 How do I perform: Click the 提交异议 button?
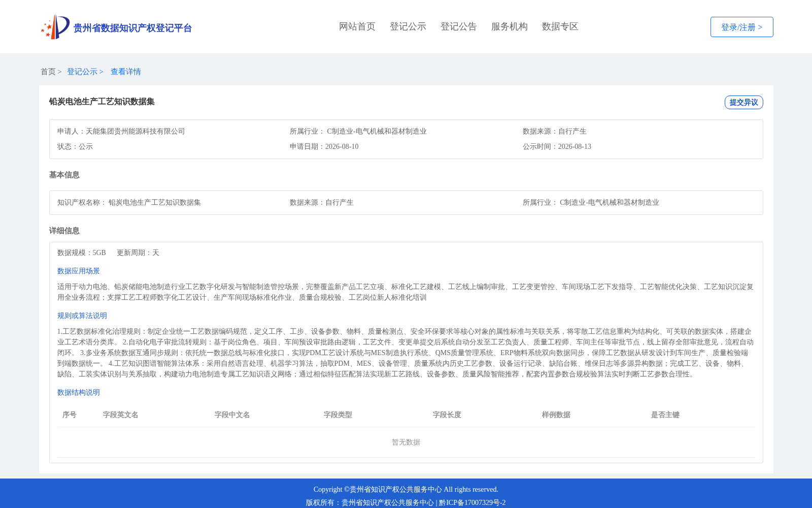coord(744,102)
